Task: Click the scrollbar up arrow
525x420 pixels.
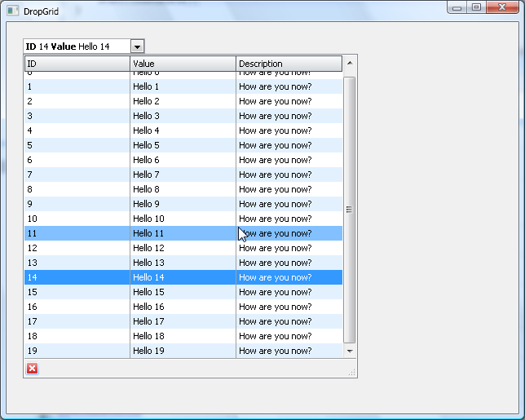Action: click(350, 63)
